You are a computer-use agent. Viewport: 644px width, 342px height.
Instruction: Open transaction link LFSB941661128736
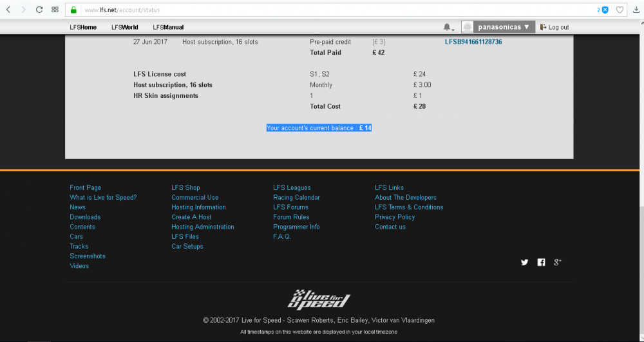[473, 42]
